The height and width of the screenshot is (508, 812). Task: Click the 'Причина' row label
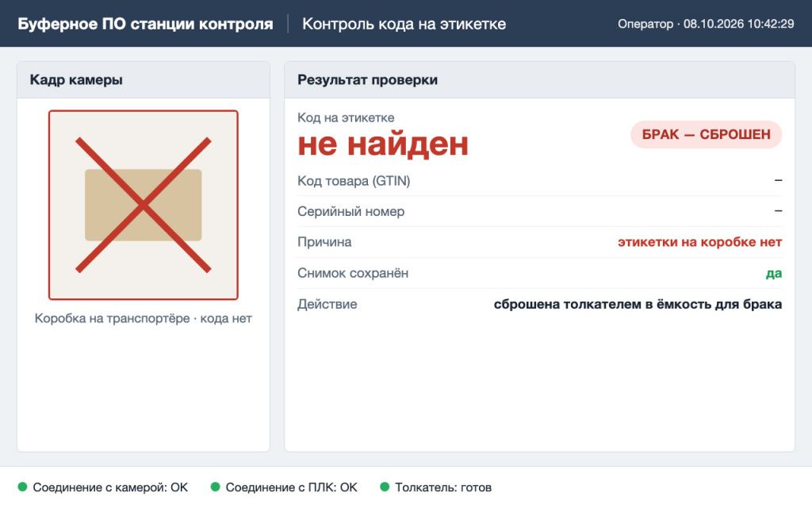(x=324, y=242)
